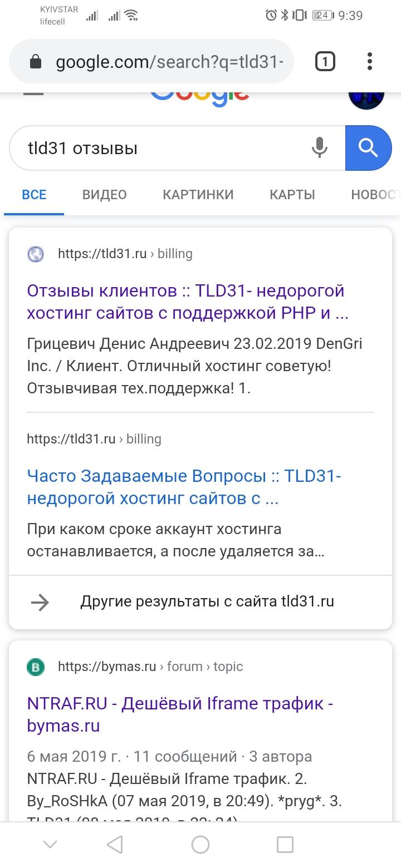Hide navigation bar with down chevron
This screenshot has width=401, height=868.
[x=50, y=845]
